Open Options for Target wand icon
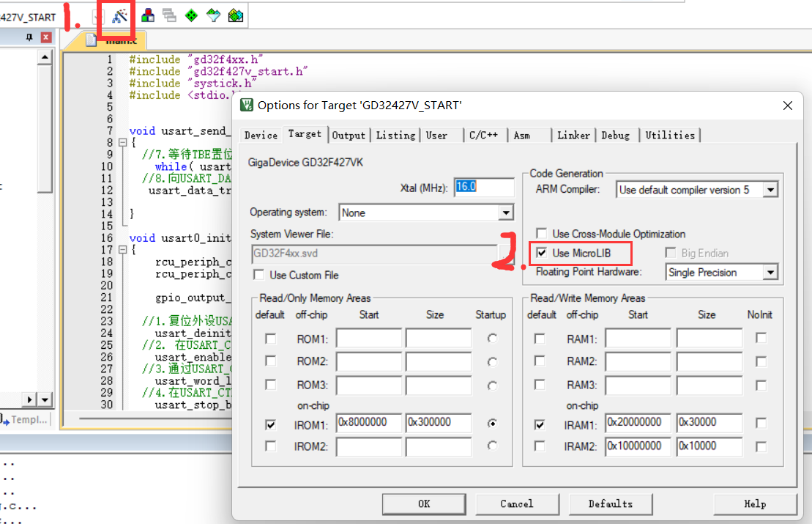The image size is (812, 524). (x=119, y=16)
